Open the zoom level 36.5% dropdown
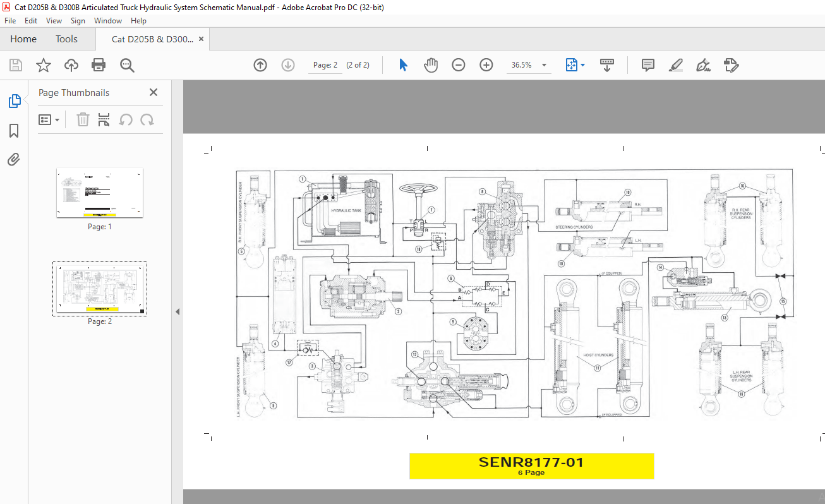The height and width of the screenshot is (504, 825). click(544, 65)
